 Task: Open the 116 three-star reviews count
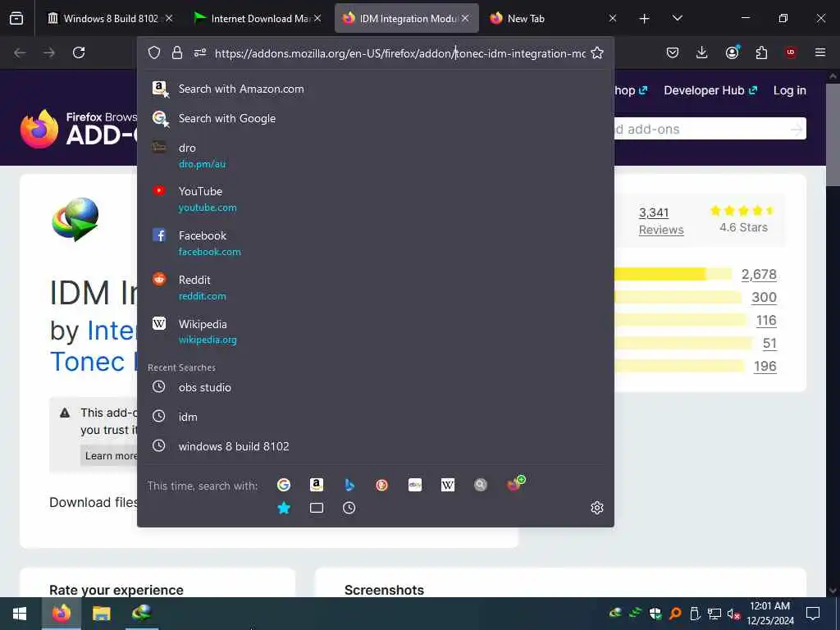766,321
